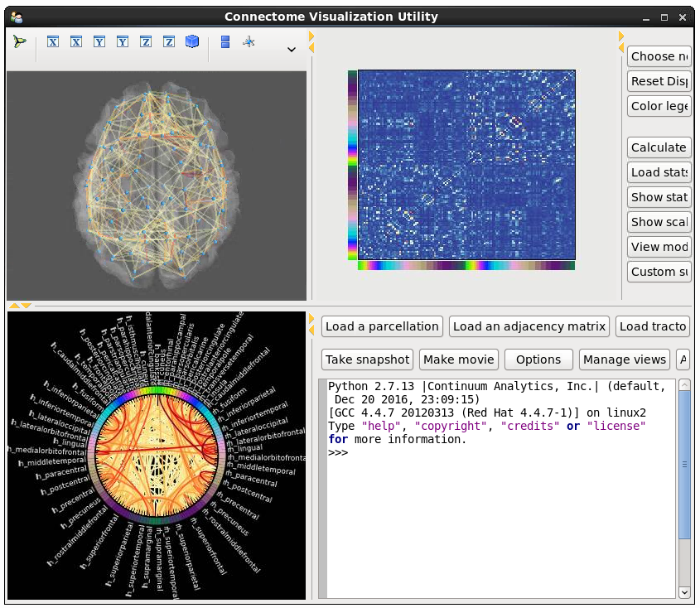Click the rightmost Y-axis view icon
The image size is (700, 608).
tap(123, 42)
